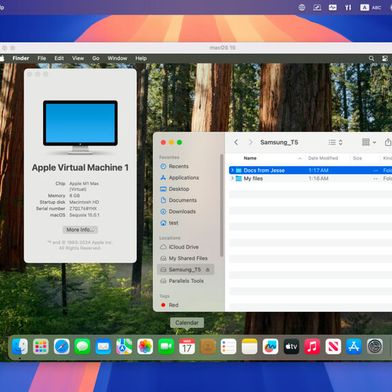Click Spotlight search icon in VM menu bar

tap(371, 58)
